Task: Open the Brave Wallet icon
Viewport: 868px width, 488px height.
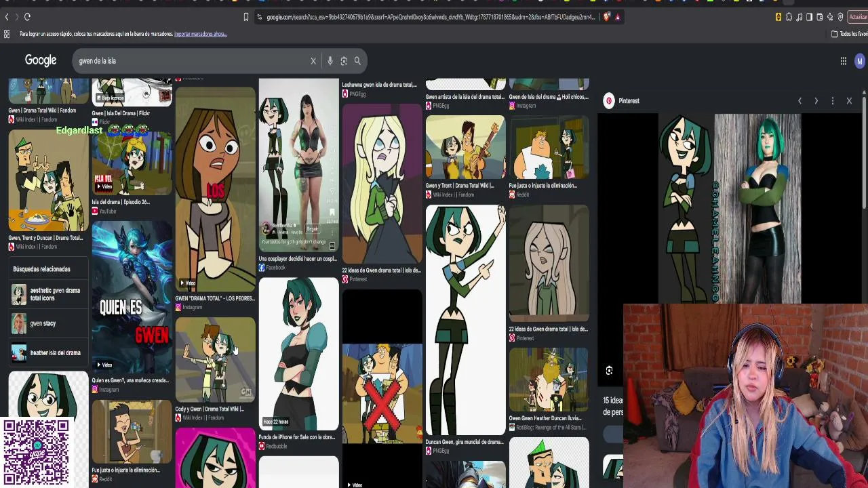Action: click(x=820, y=17)
